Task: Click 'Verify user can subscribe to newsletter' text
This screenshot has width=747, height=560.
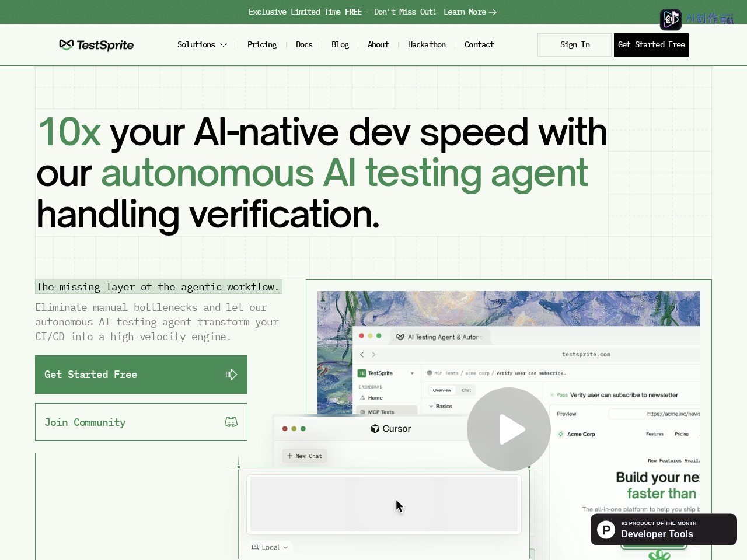Action: pyautogui.click(x=624, y=395)
